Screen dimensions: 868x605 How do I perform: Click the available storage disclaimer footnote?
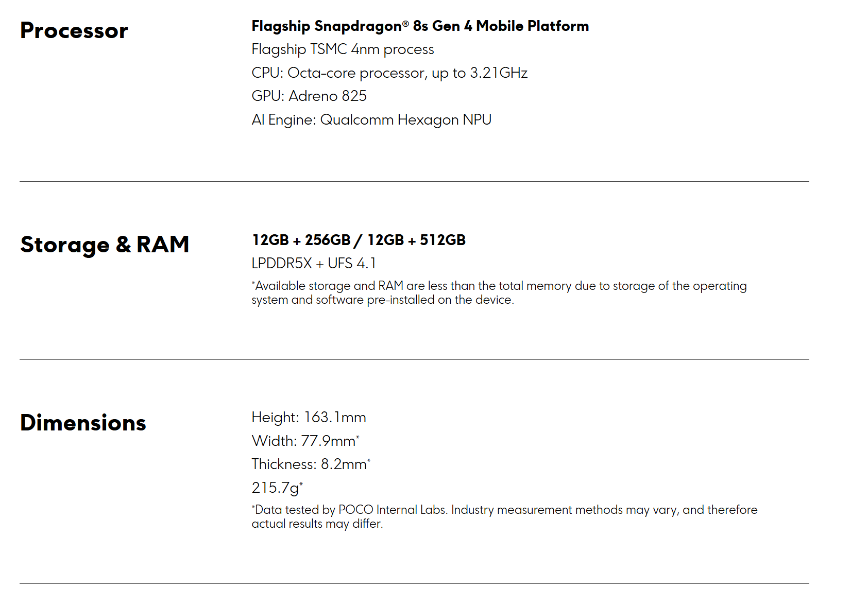pos(499,293)
